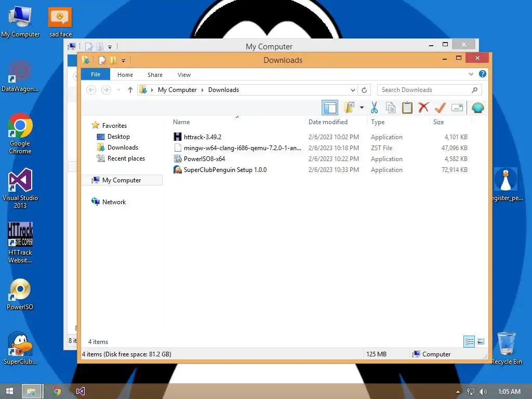This screenshot has height=399, width=532.
Task: Select SuperClubPenguin Setup 1.0.0 file
Action: coord(225,170)
